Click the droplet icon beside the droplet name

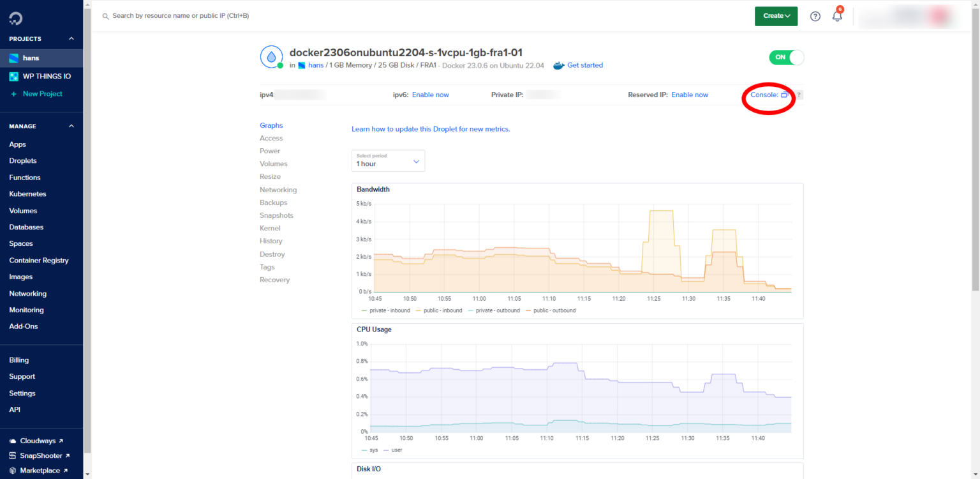(271, 57)
